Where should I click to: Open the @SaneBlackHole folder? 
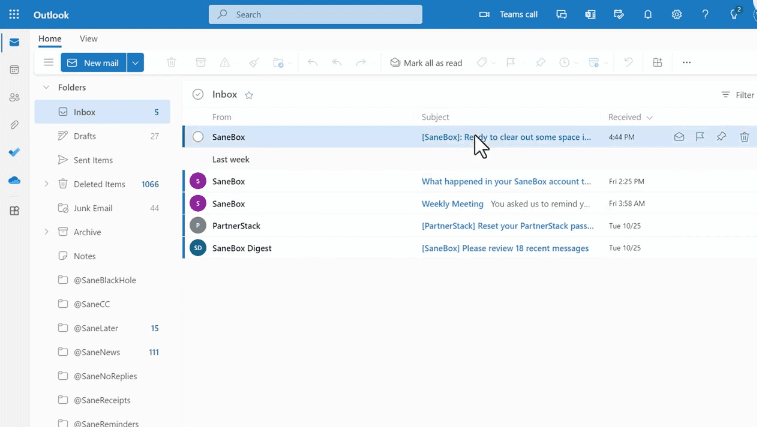102,280
